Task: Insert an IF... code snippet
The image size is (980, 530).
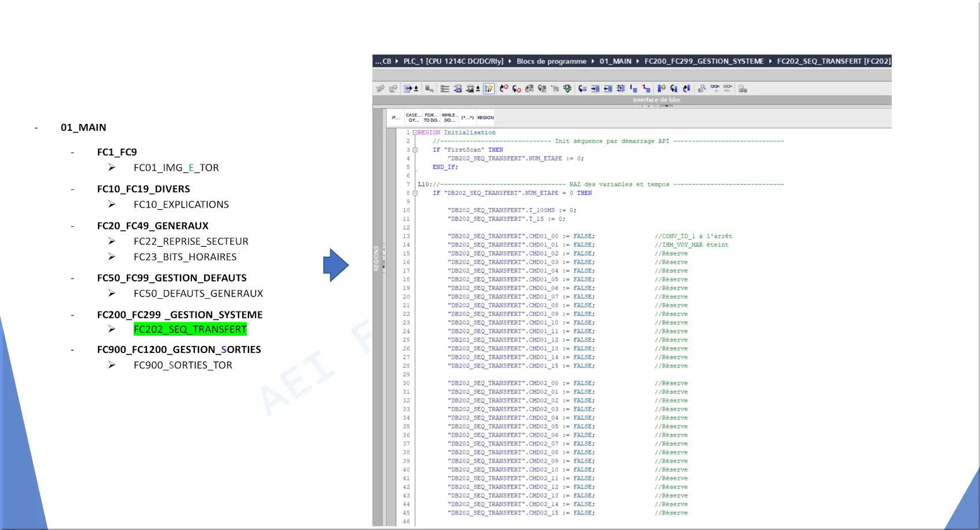Action: pos(395,118)
